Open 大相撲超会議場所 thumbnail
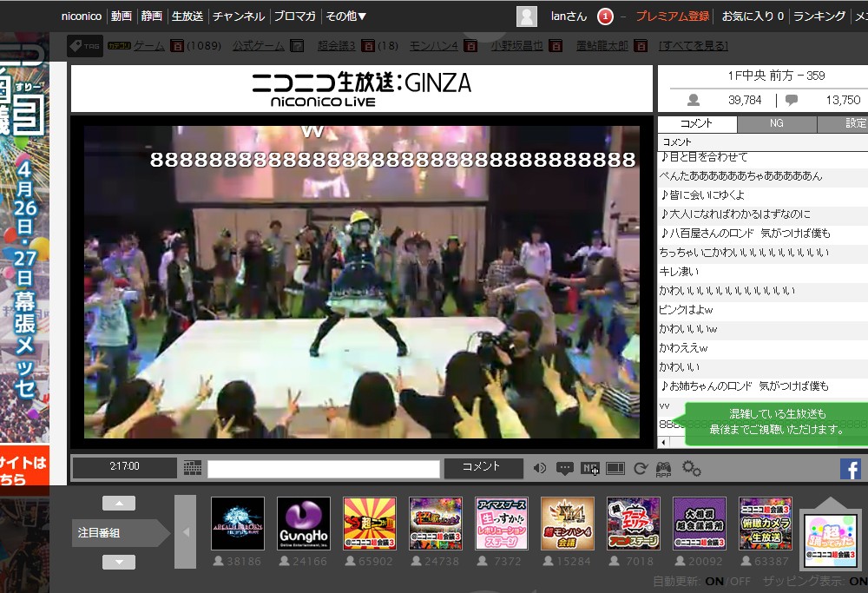The image size is (868, 593). [x=700, y=524]
